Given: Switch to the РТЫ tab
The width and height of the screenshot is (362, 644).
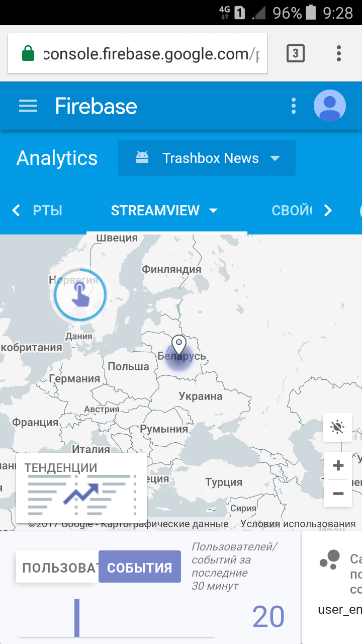Looking at the screenshot, I should 48,210.
